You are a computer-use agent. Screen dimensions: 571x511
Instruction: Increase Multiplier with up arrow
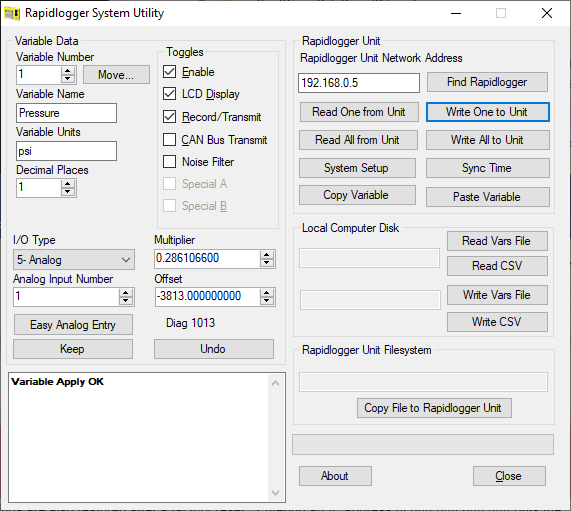(x=267, y=255)
